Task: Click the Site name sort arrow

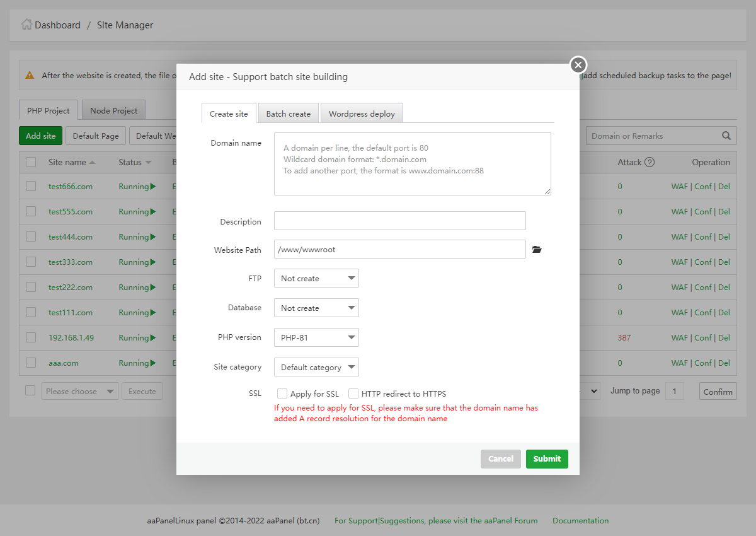Action: coord(93,163)
